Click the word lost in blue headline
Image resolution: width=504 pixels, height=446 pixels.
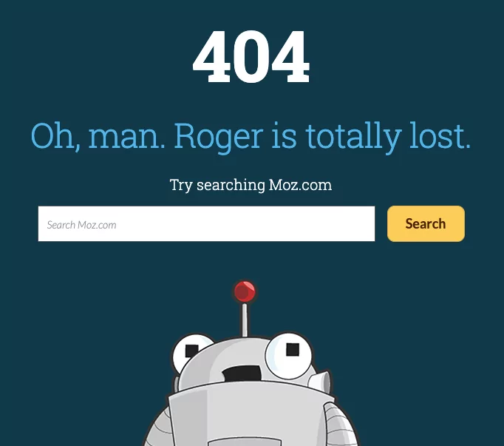point(440,135)
